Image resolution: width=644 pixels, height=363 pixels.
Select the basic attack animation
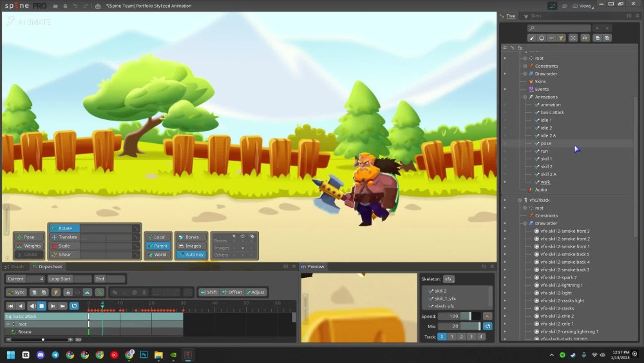pos(552,113)
